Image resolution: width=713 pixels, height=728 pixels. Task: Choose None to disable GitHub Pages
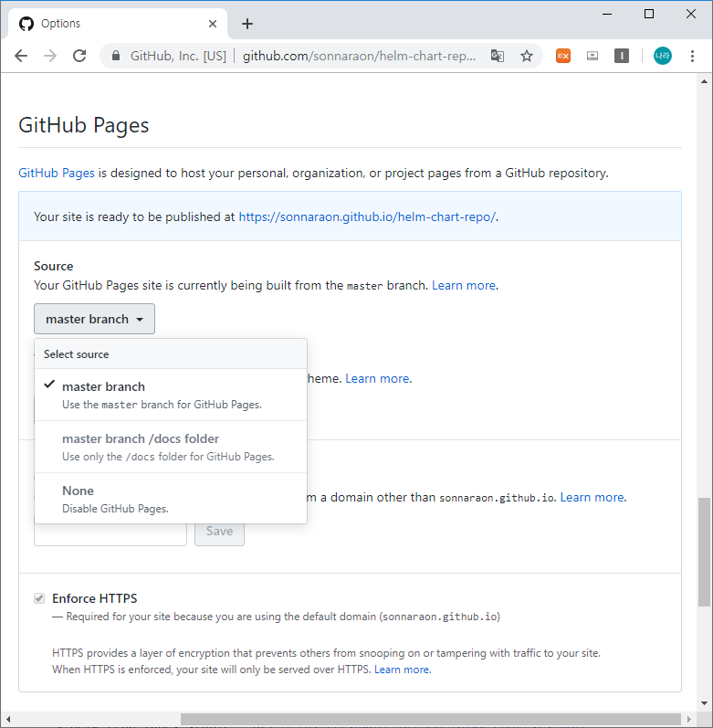[171, 499]
